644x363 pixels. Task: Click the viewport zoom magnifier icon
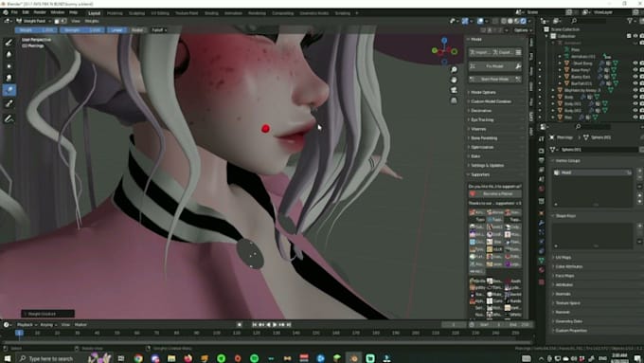[454, 69]
